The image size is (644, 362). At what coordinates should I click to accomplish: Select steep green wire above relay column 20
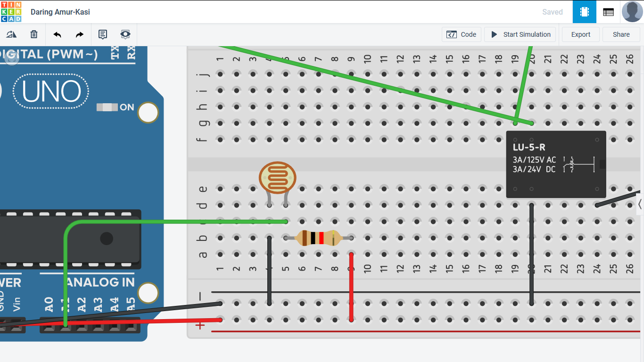point(523,85)
